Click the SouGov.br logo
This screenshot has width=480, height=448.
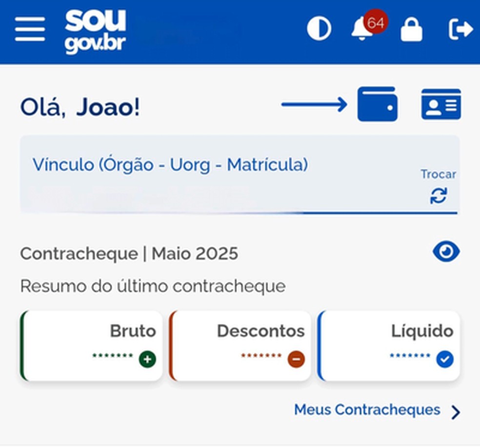[x=96, y=29]
